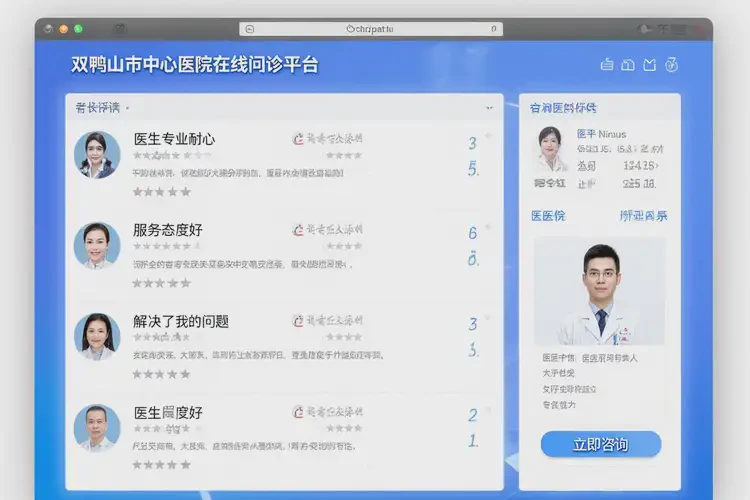Screen dimensions: 750x500
Task: Open the review titled 解决了我的问题
Action: (x=181, y=321)
